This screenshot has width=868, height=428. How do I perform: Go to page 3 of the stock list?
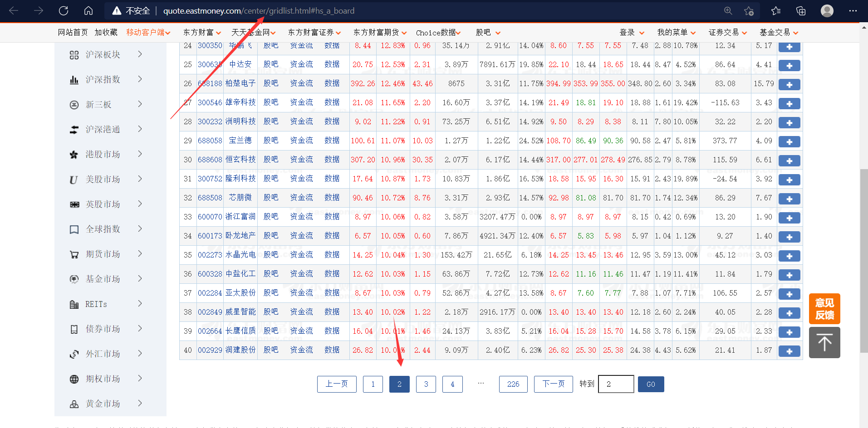click(x=426, y=384)
